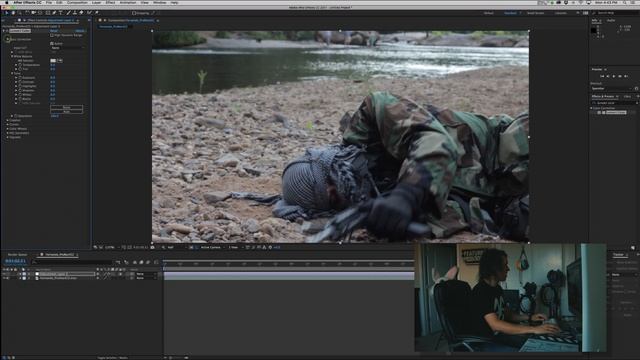Select the Zoom magnifier tool

(20, 13)
